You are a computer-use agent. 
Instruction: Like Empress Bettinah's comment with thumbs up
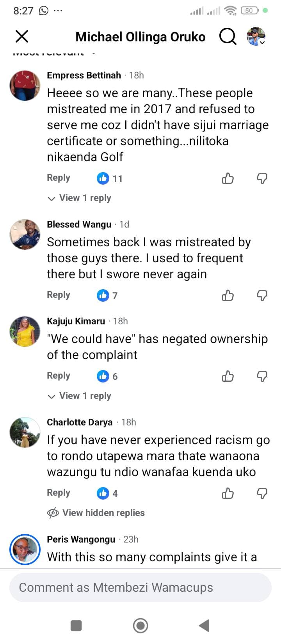(x=228, y=178)
